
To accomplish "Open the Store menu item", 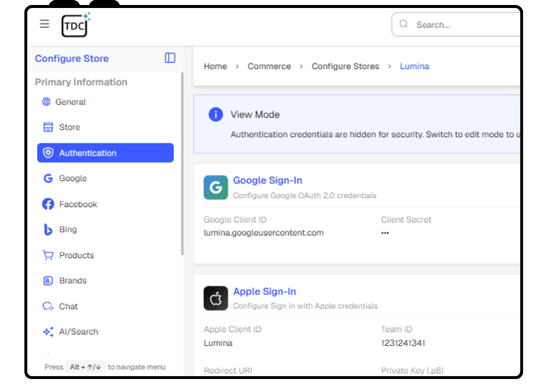I will [105, 127].
